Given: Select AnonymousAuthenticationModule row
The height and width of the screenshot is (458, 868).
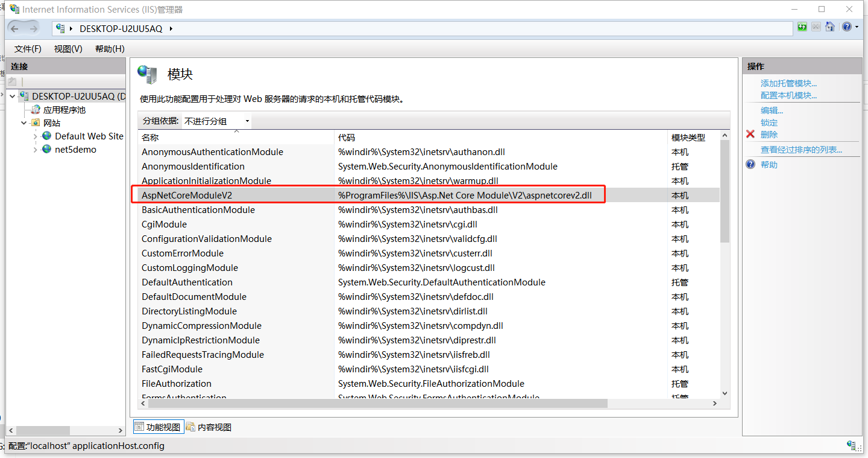Looking at the screenshot, I should (x=429, y=152).
